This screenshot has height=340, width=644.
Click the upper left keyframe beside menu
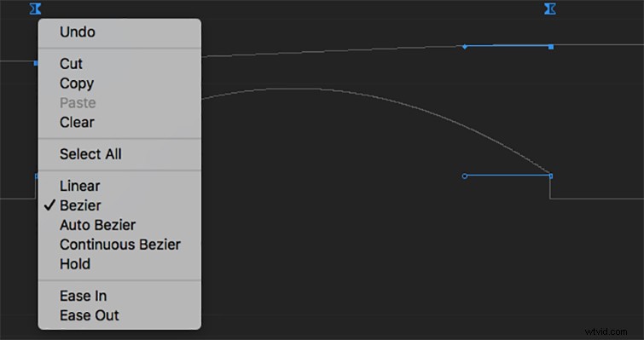click(x=36, y=63)
